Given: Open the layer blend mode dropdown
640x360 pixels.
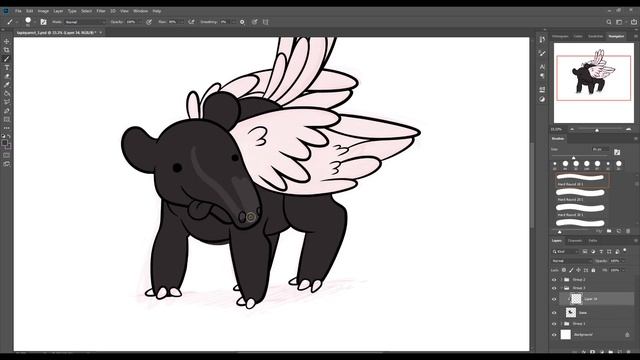Looking at the screenshot, I should (x=571, y=261).
